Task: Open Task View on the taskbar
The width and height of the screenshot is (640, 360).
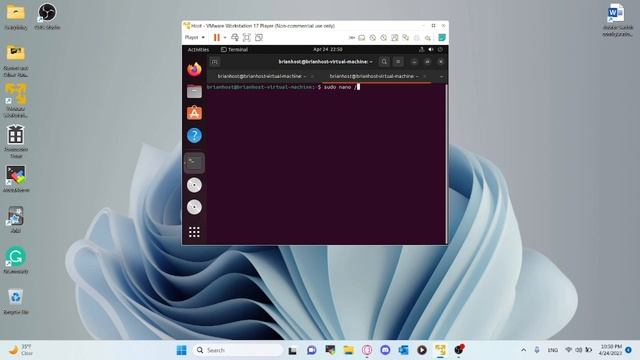Action: pos(292,350)
